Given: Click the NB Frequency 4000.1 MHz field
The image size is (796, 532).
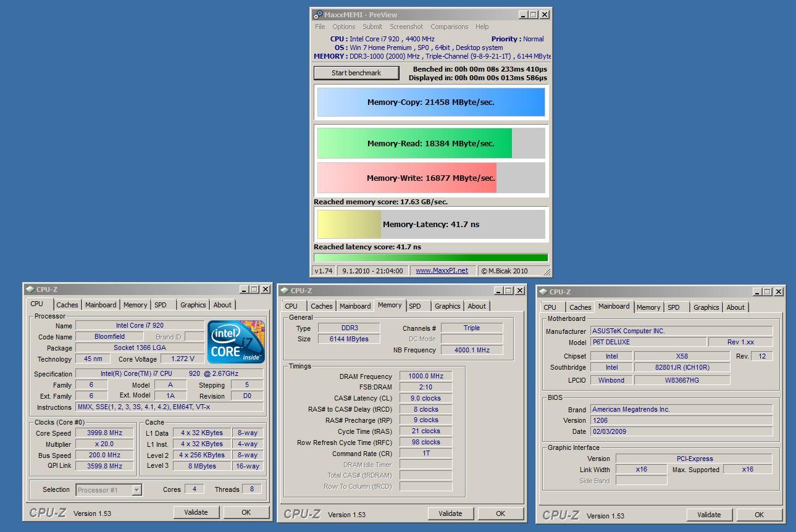Looking at the screenshot, I should [x=472, y=351].
